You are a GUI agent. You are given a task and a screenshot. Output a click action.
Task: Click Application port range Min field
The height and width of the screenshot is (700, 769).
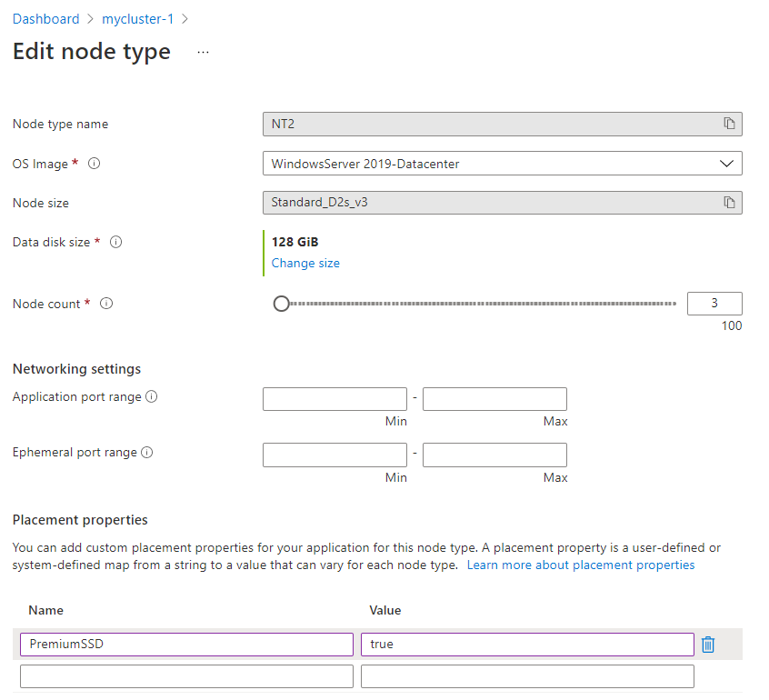coord(335,399)
